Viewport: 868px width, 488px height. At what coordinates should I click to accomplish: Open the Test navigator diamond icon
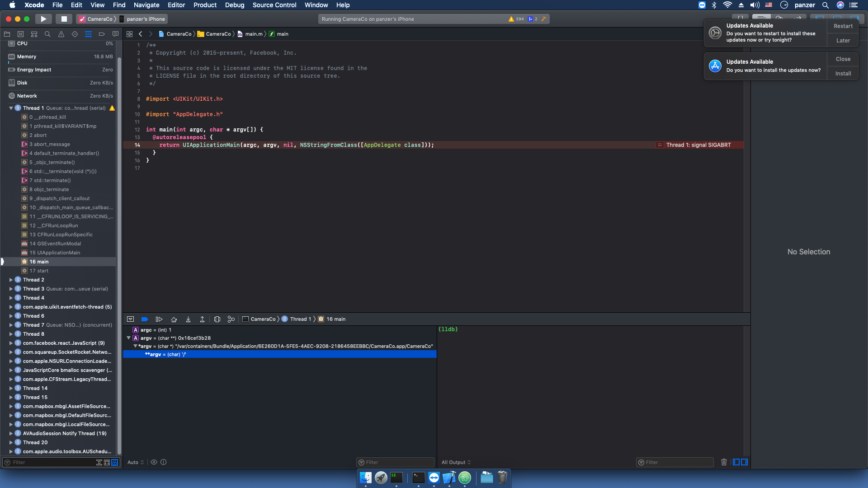(x=75, y=34)
